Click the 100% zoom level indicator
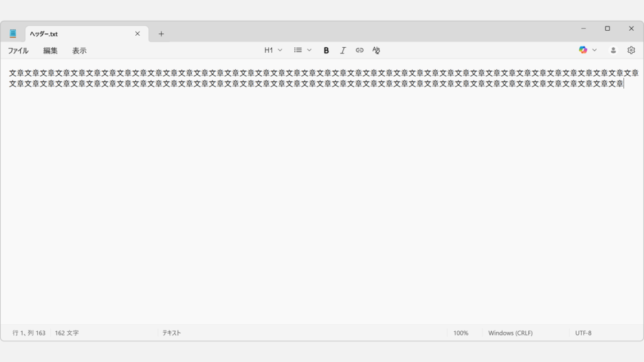 click(x=461, y=333)
